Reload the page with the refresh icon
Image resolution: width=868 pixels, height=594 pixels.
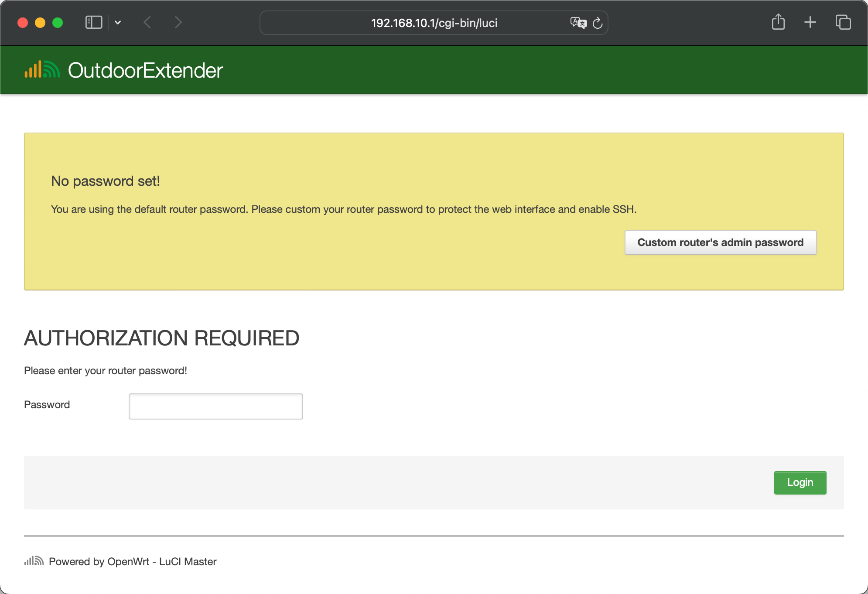point(598,23)
